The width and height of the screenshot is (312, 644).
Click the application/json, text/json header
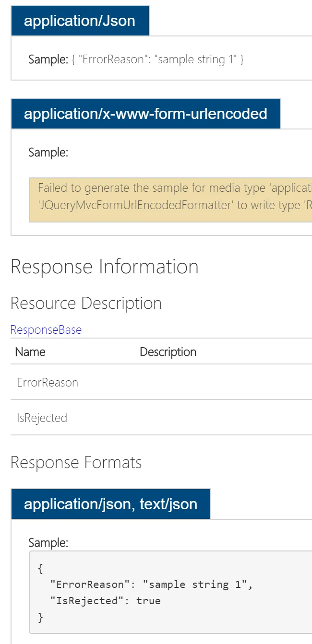110,504
